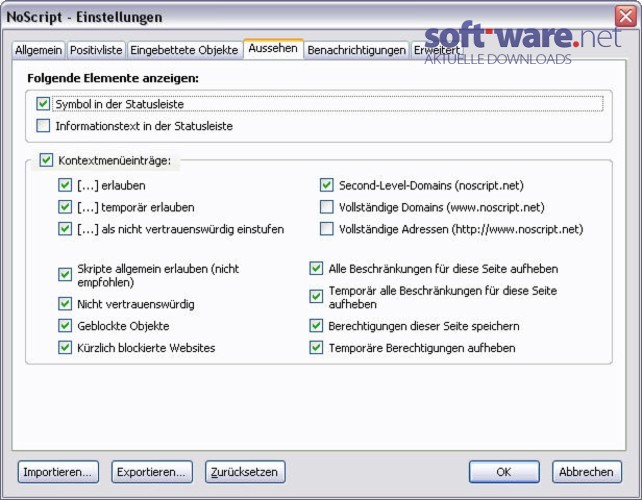
Task: Toggle Temporär alle Beschränkungen für diese Seite aufheben
Action: 316,296
